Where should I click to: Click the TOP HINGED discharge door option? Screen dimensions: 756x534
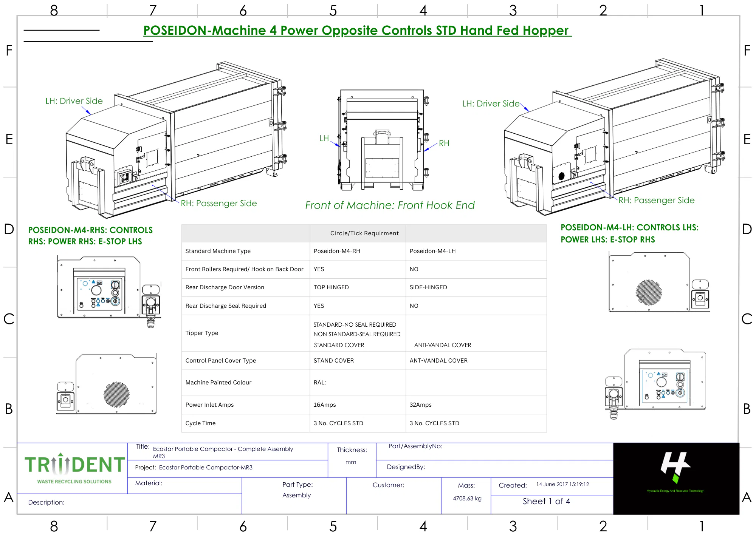(331, 287)
